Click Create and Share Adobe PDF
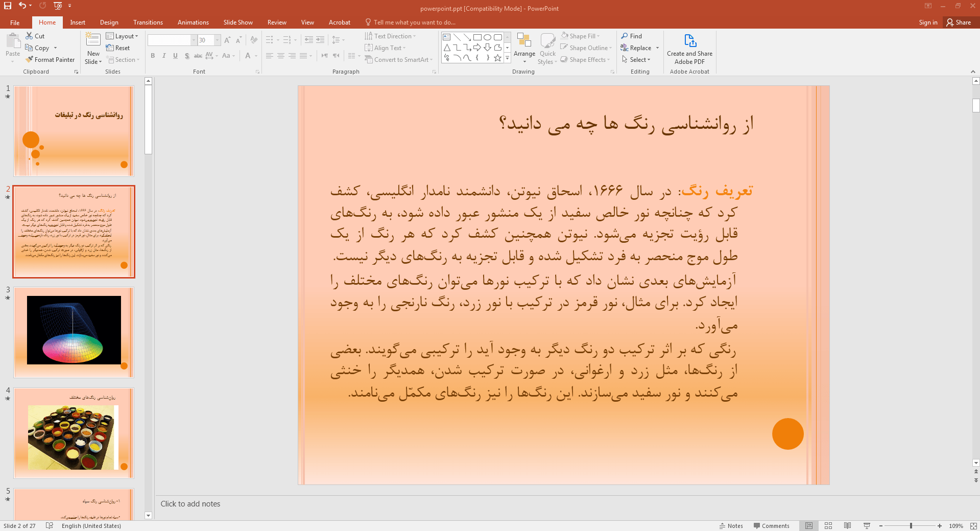 pos(689,49)
